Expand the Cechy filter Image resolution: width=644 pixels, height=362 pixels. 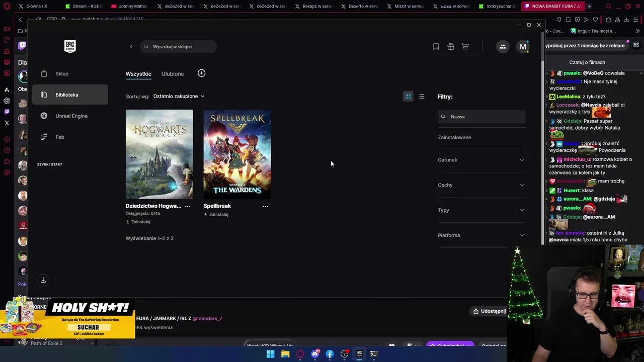[x=481, y=185]
